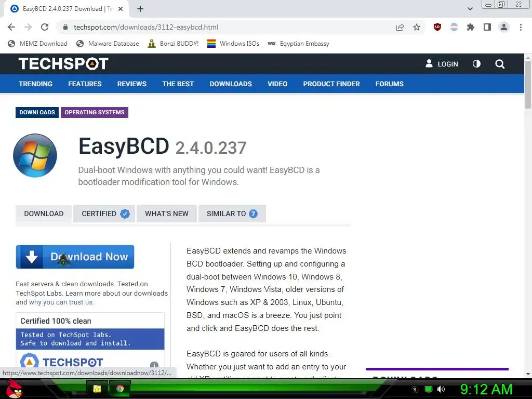Click the volume speaker tray icon
Viewport: 532px width, 399px height.
(441, 389)
